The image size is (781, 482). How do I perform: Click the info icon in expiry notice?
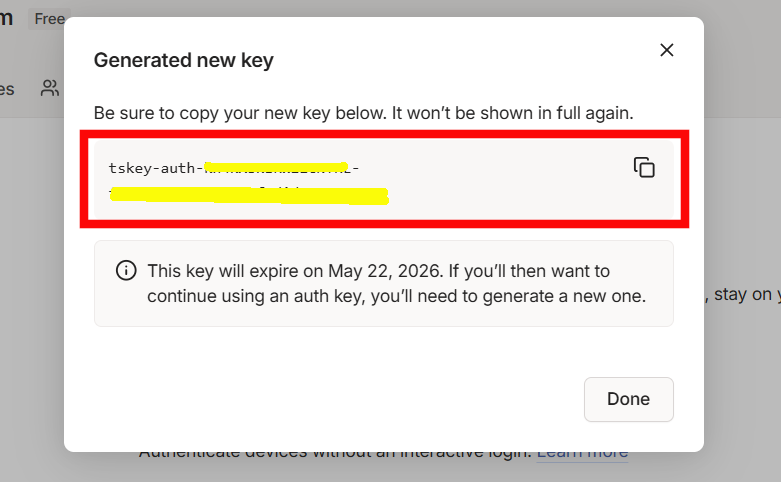coord(126,271)
